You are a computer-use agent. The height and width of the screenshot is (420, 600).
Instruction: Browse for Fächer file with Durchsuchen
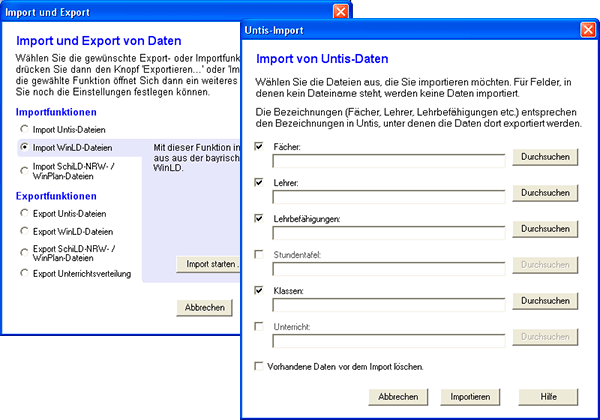pyautogui.click(x=545, y=157)
